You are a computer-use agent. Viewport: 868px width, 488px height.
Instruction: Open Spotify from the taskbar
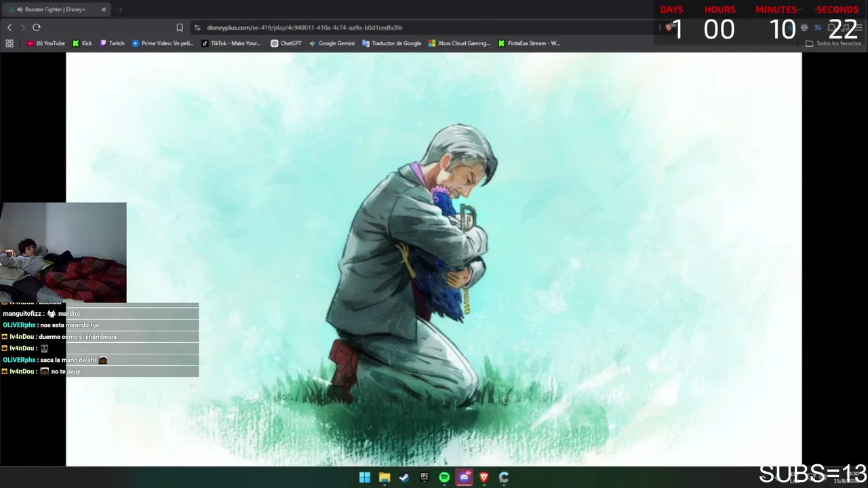point(444,477)
